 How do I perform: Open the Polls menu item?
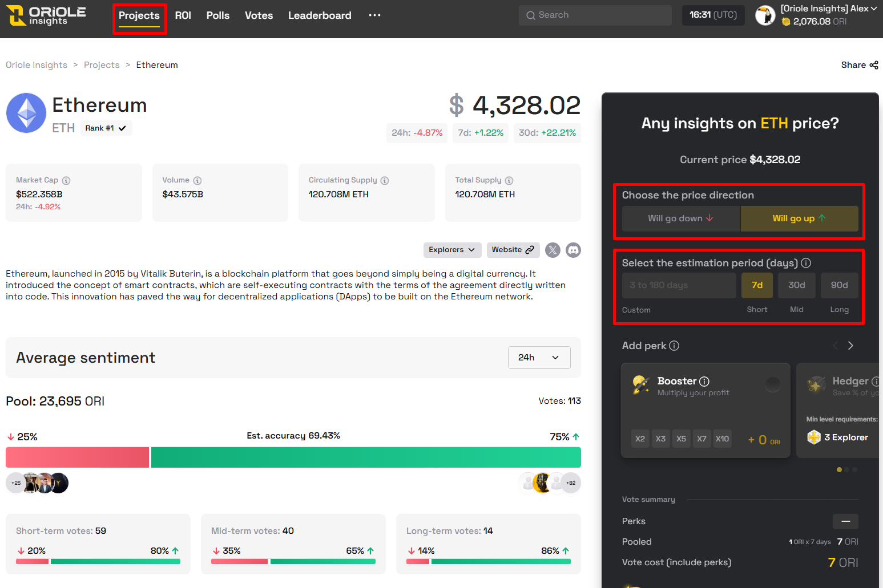218,15
